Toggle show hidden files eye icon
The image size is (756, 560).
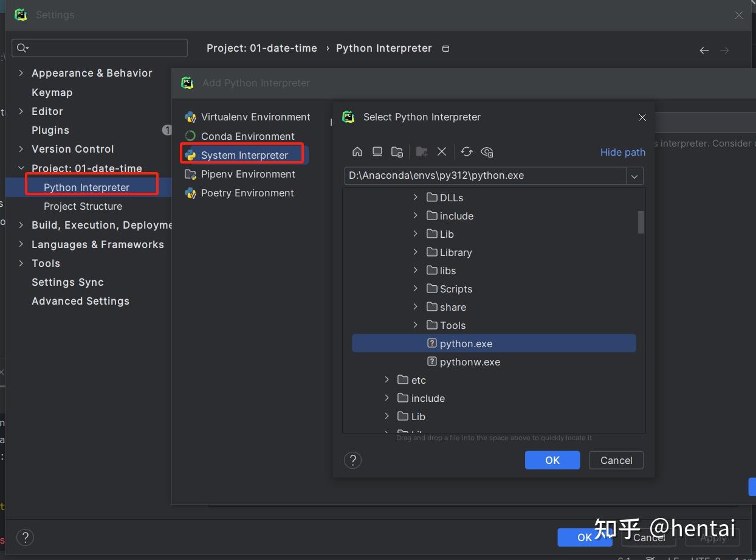coord(487,152)
